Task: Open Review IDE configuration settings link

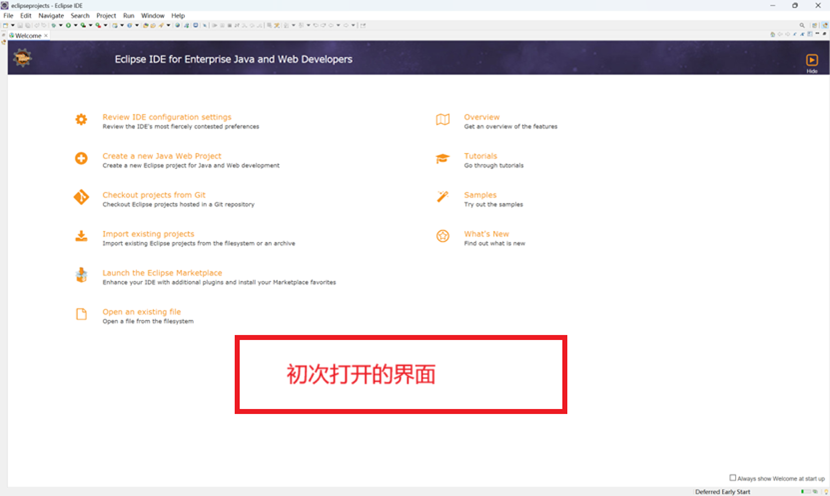Action: pyautogui.click(x=167, y=117)
